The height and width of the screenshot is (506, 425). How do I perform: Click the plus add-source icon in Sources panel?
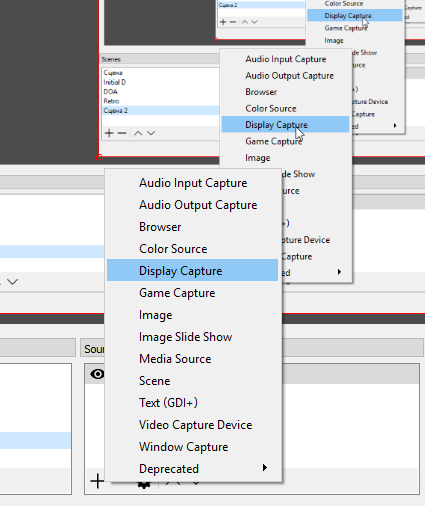(x=97, y=481)
